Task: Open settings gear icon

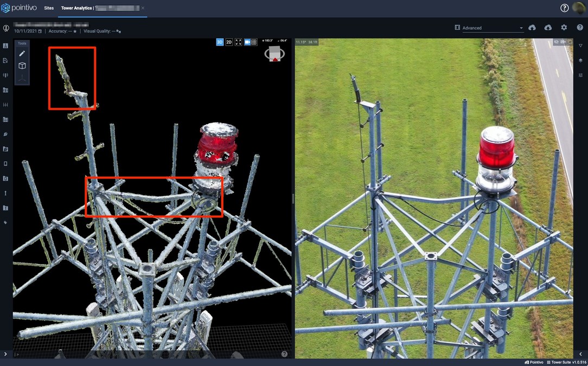Action: pos(564,27)
